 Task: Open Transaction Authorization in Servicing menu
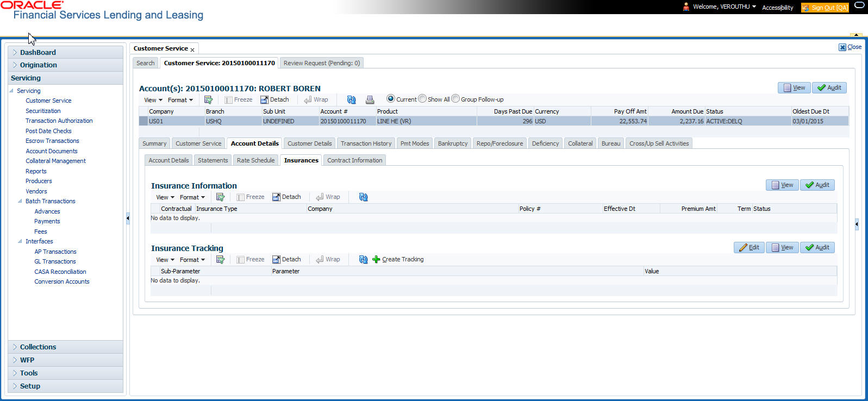tap(59, 121)
